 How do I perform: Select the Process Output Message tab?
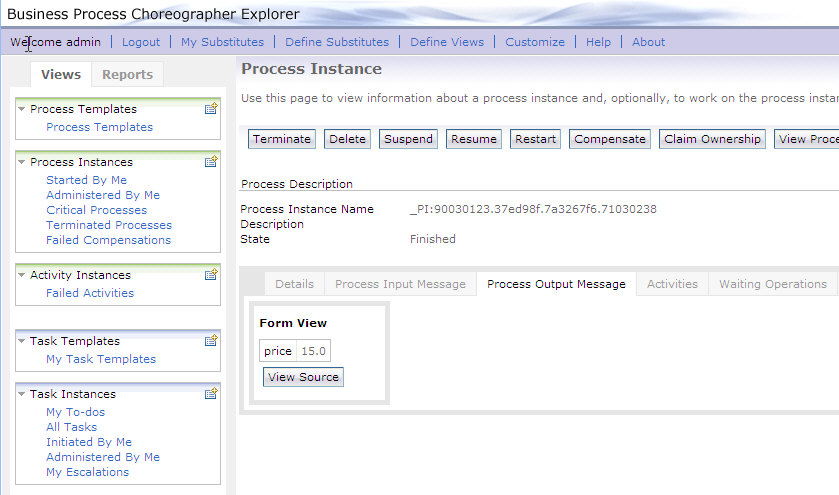[556, 284]
